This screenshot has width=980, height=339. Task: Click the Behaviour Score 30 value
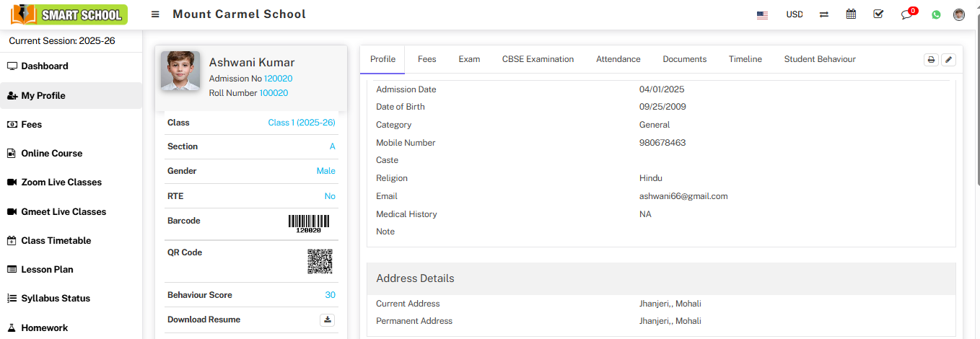(x=331, y=295)
